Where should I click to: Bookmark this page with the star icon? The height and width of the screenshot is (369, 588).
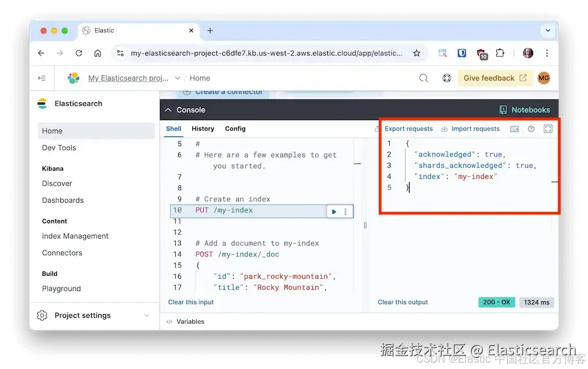pyautogui.click(x=417, y=53)
